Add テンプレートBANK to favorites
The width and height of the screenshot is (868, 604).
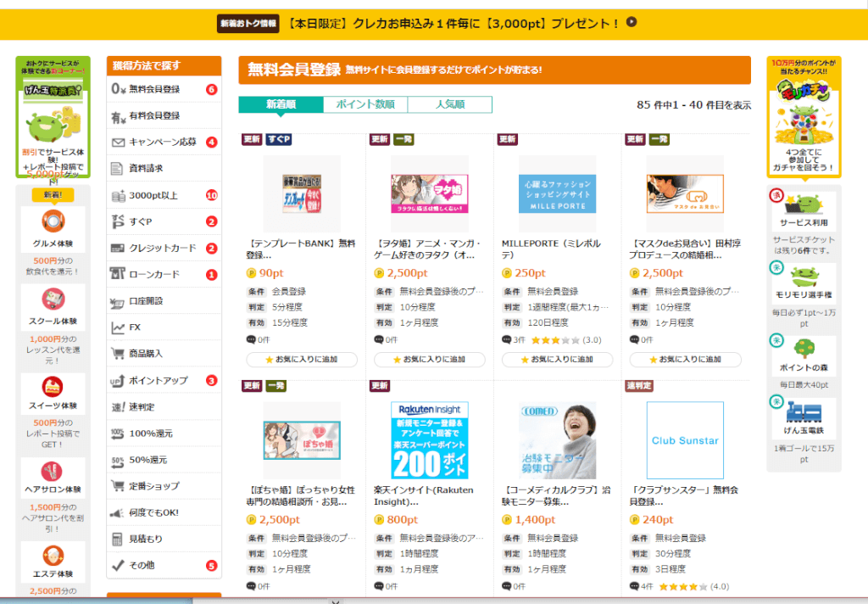click(x=302, y=360)
